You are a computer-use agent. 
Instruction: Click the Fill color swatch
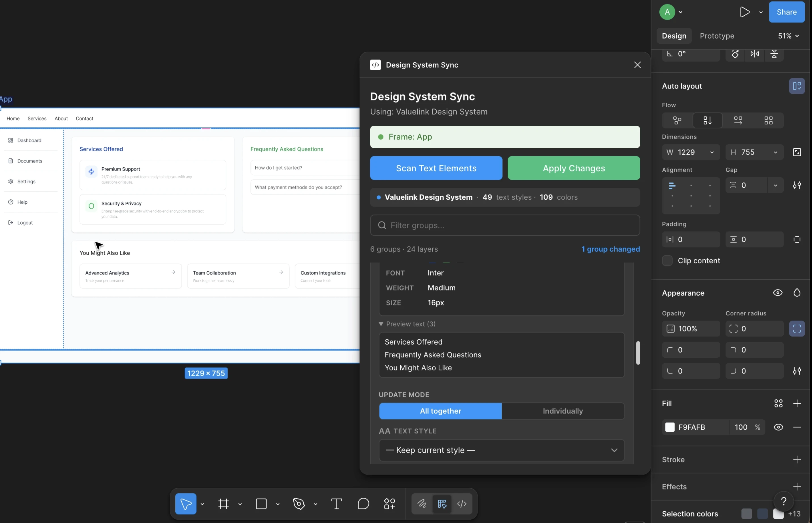pyautogui.click(x=670, y=427)
